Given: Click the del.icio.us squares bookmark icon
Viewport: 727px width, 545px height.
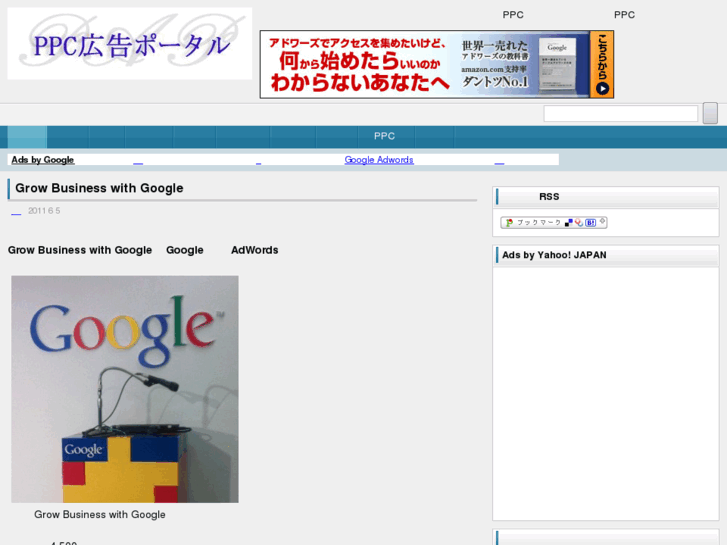Looking at the screenshot, I should [568, 223].
